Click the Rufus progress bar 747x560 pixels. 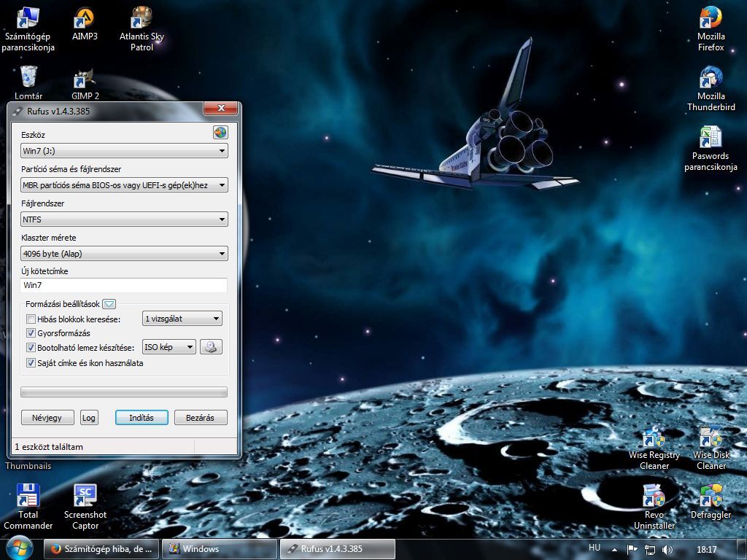tap(124, 392)
